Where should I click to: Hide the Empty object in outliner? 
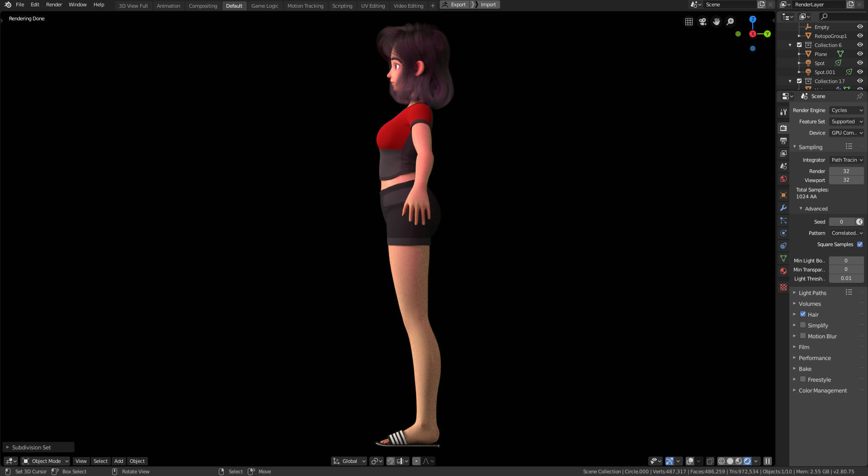coord(860,27)
